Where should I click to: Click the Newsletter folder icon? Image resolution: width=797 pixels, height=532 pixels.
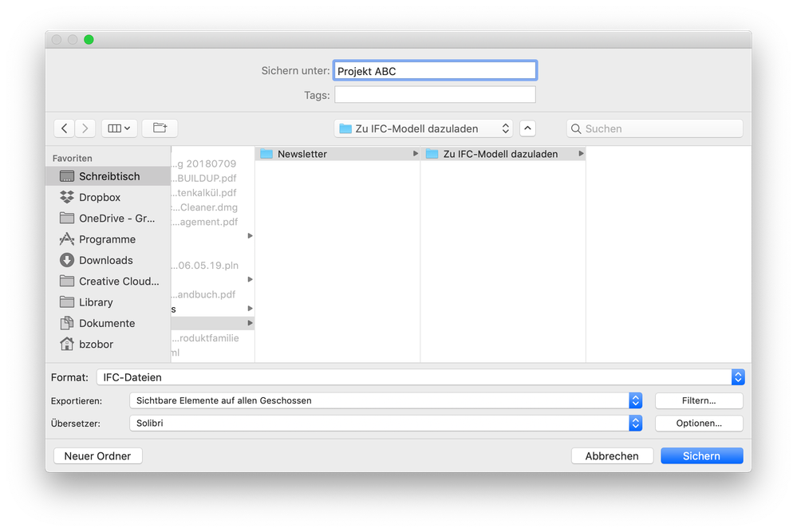[266, 154]
